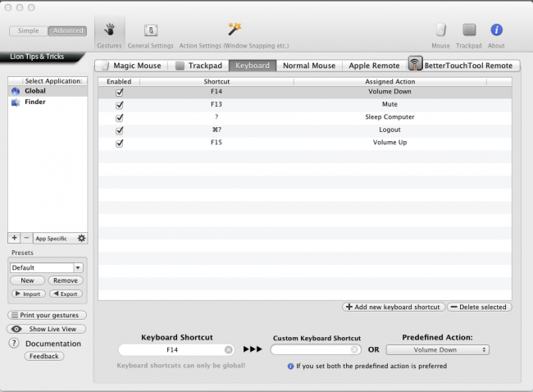Clear the F14 keyboard shortcut field
533x392 pixels.
coord(229,349)
